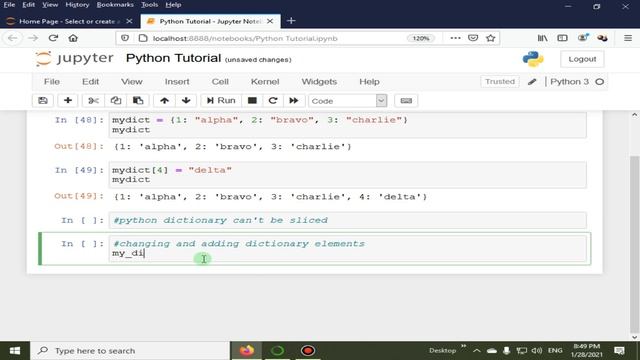The height and width of the screenshot is (360, 640).
Task: Open the cell type Code dropdown
Action: click(348, 101)
